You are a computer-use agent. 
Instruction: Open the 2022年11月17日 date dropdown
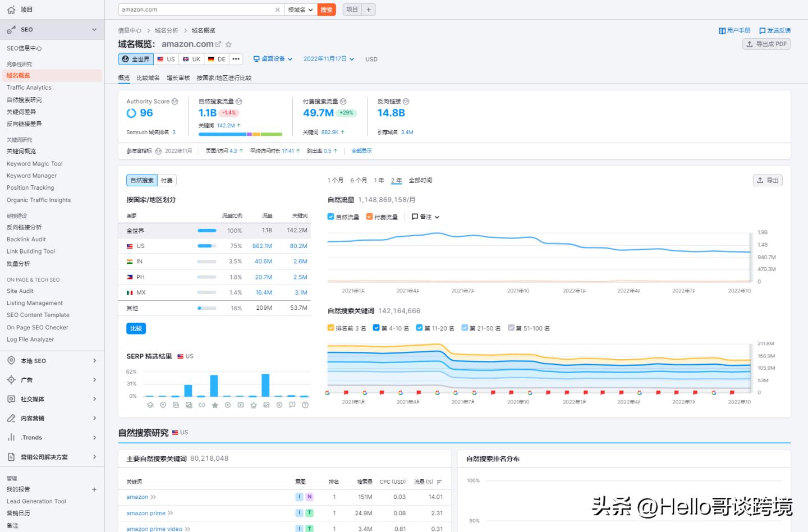pos(329,59)
